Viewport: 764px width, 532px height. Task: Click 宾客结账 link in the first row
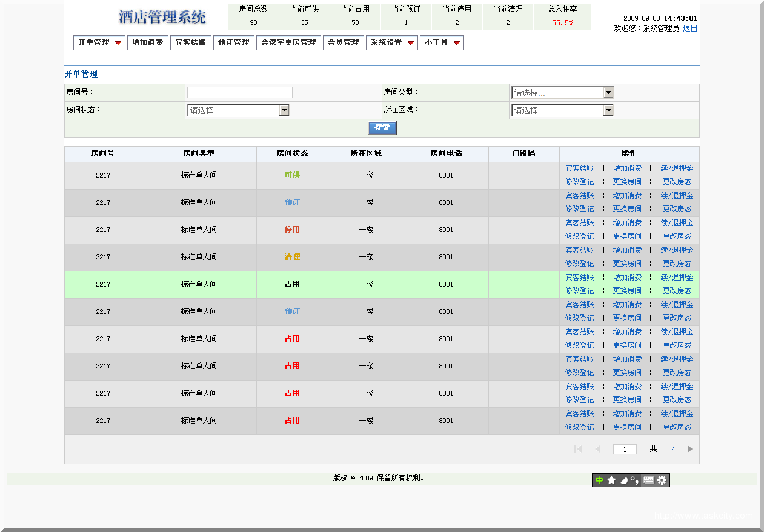579,168
